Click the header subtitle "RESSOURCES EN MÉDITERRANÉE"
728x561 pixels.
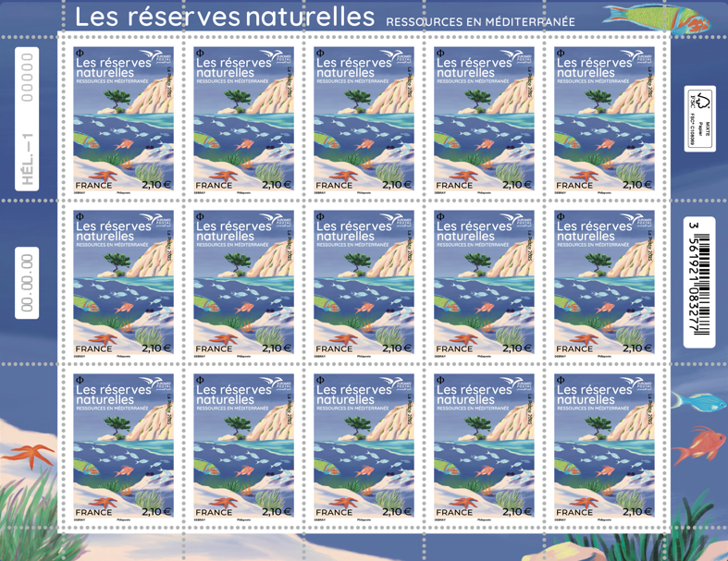click(x=480, y=22)
